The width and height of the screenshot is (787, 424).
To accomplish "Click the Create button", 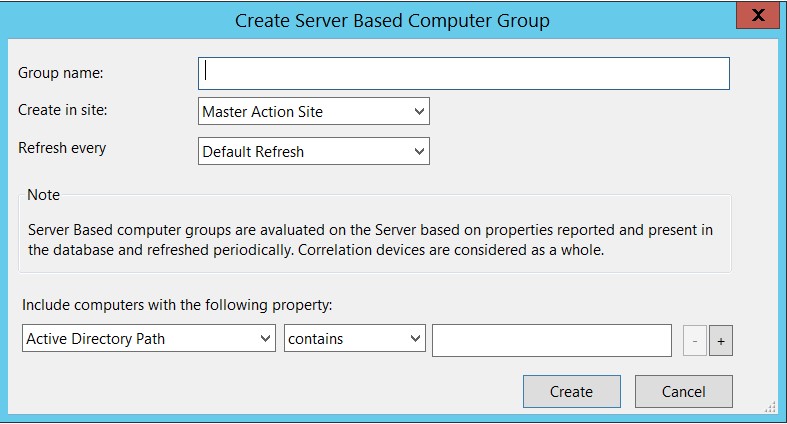I will point(571,391).
